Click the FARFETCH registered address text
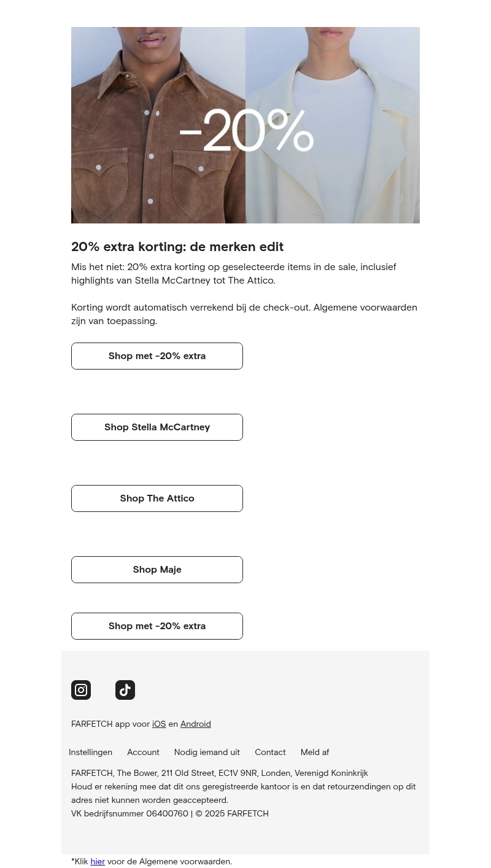Viewport: 491px width, 868px height. pyautogui.click(x=219, y=773)
